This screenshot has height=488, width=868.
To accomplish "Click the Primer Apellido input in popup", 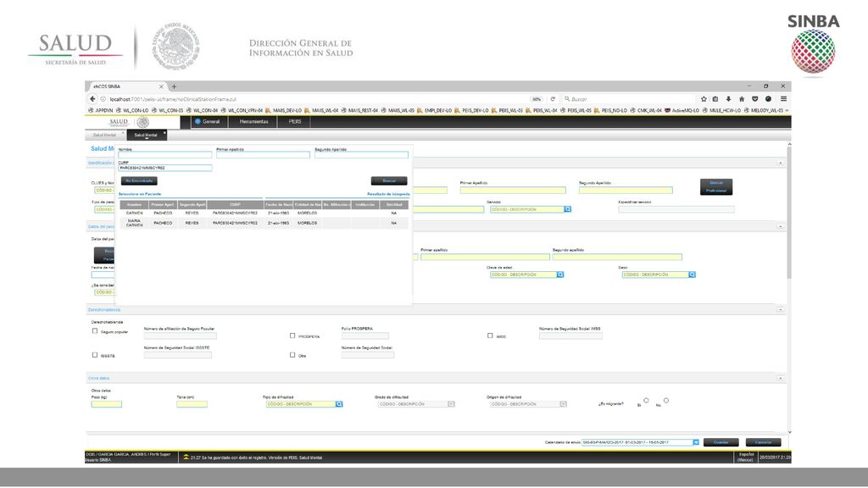I will tap(263, 155).
